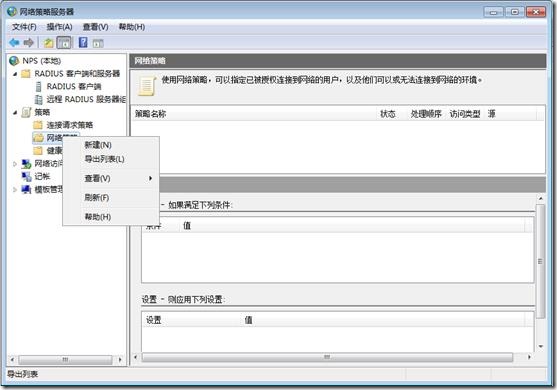Sort by 策略名称 column header
The height and width of the screenshot is (390, 557).
coord(254,114)
